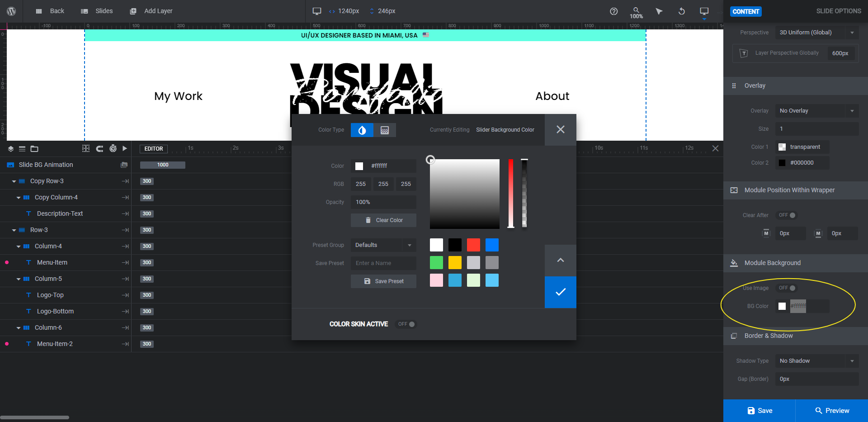
Task: Open the Overlay No Overlay dropdown
Action: tap(817, 111)
